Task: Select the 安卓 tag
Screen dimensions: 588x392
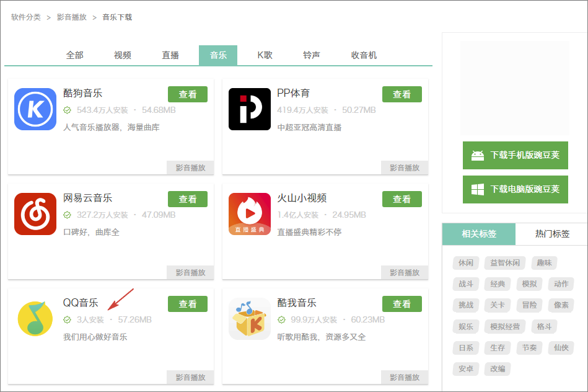Action: pos(466,369)
